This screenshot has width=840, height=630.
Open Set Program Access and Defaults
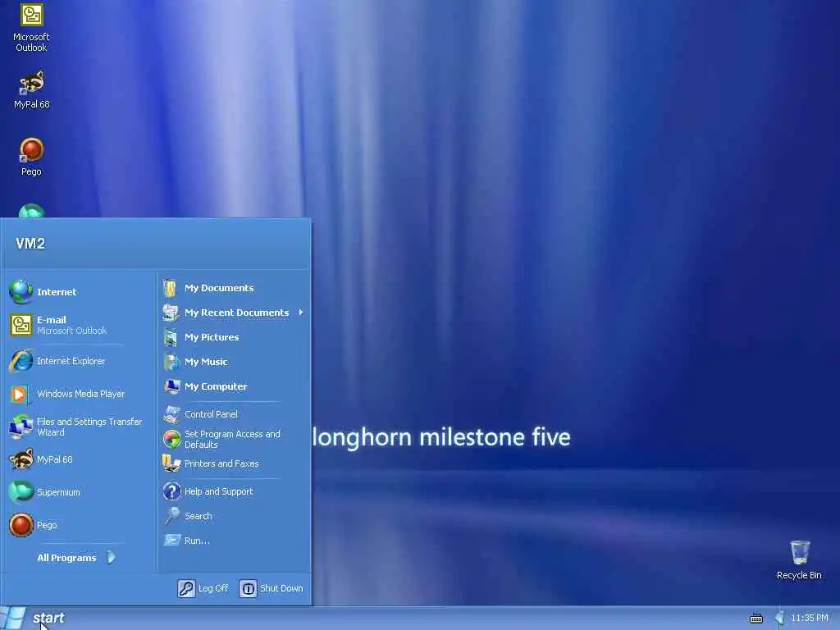click(x=234, y=440)
